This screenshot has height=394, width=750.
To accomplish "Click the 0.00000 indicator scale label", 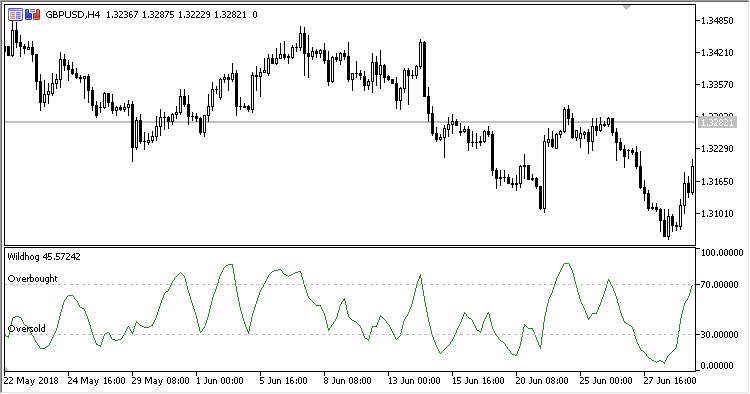I will 717,366.
